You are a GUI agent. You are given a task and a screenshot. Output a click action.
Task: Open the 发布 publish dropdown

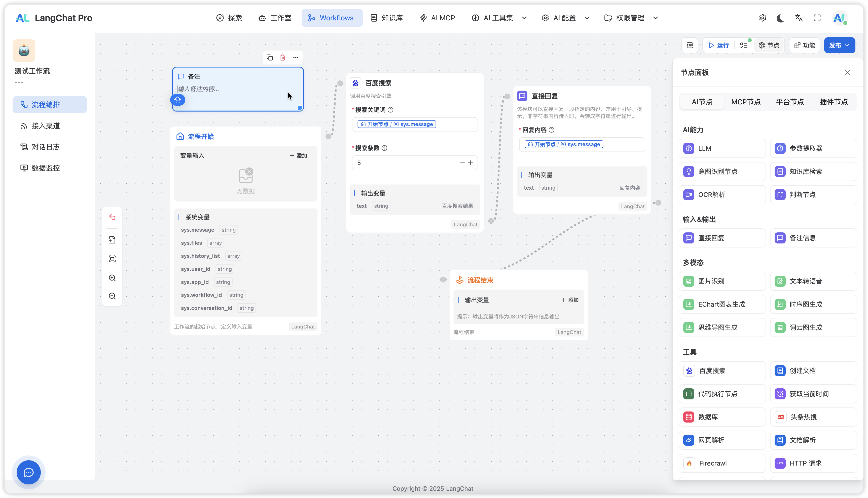(839, 46)
